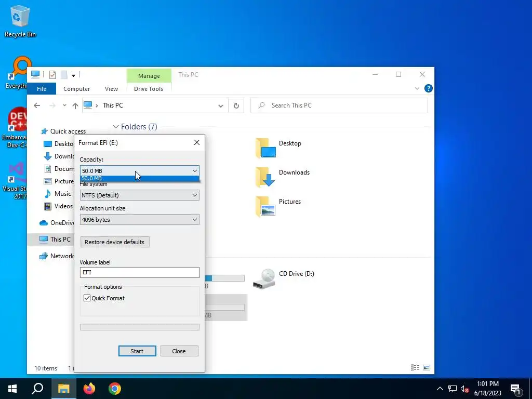Image resolution: width=532 pixels, height=399 pixels.
Task: Click the Search This PC field
Action: click(339, 105)
